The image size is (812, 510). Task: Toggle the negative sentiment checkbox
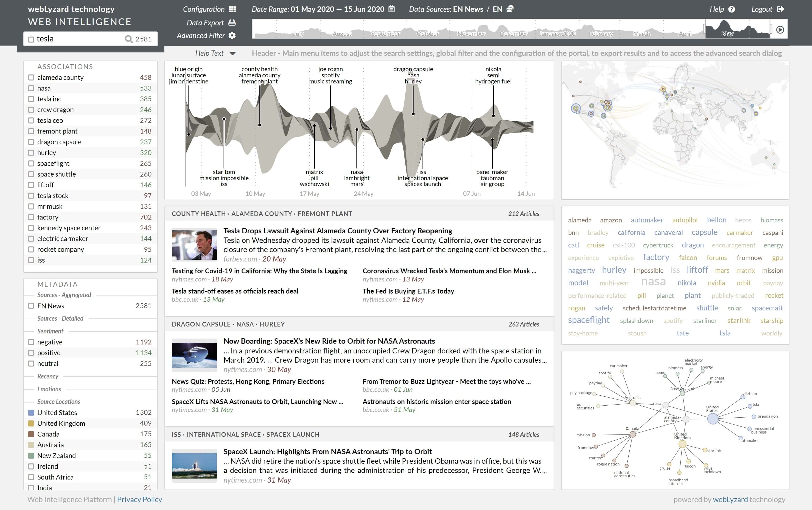coord(31,342)
